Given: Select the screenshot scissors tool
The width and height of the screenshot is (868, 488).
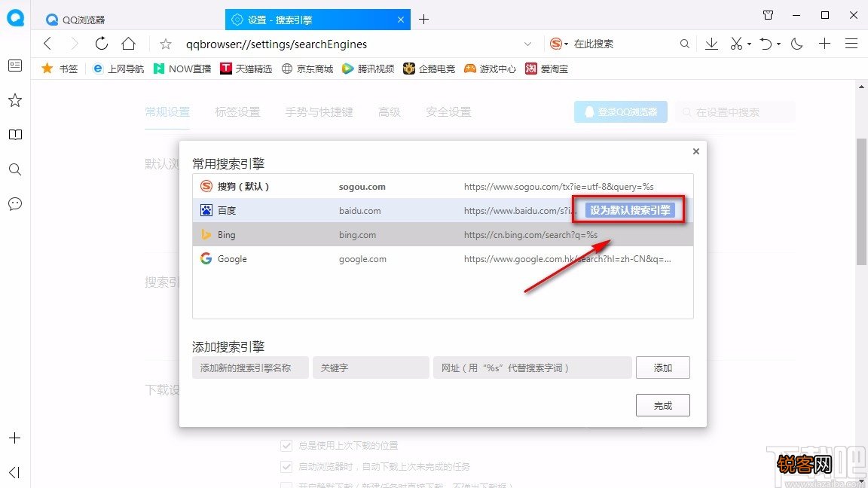Looking at the screenshot, I should point(736,44).
